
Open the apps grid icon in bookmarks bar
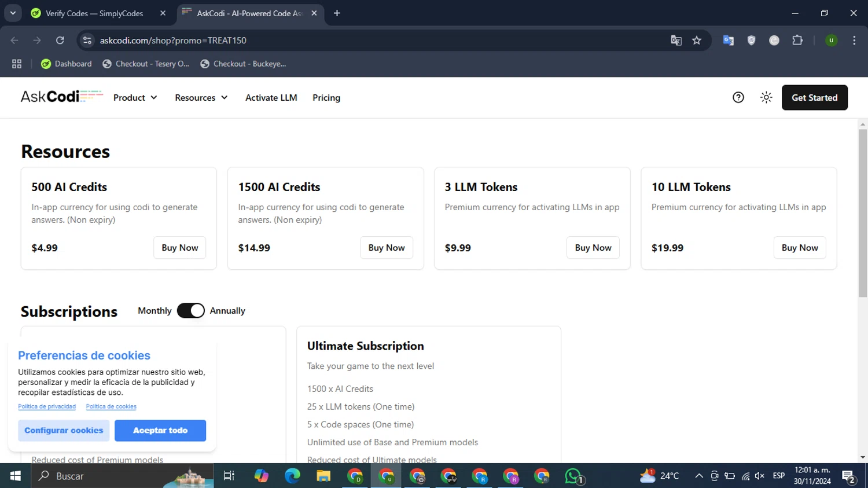coord(17,64)
